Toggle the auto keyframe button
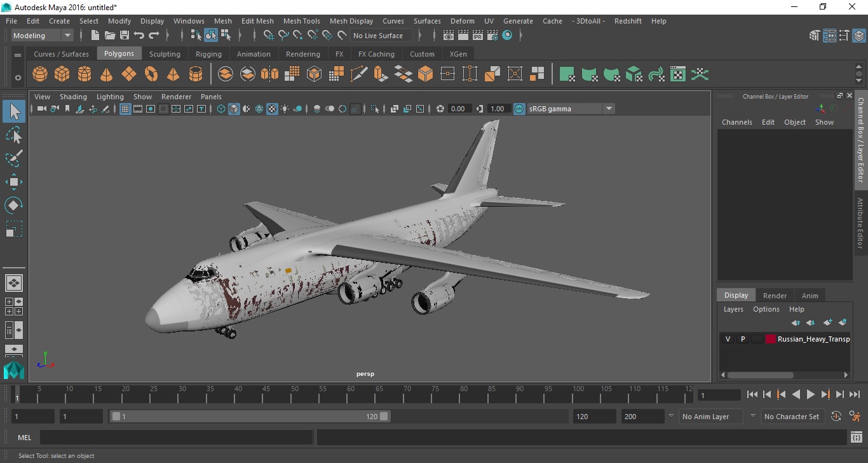Viewport: 868px width, 463px height. click(836, 417)
